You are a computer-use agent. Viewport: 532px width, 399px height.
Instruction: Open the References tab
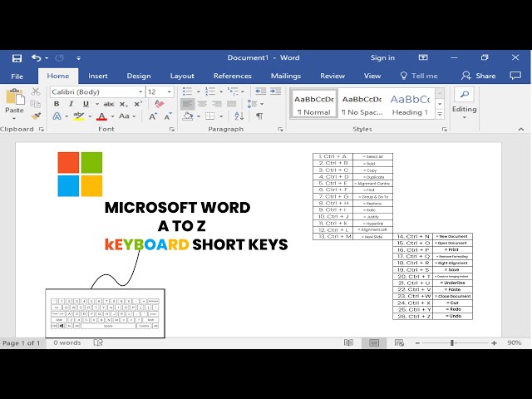tap(233, 76)
